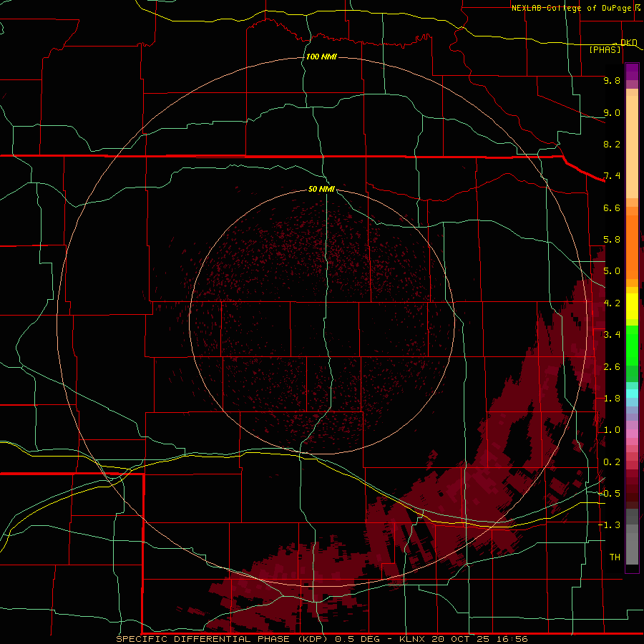Click the DKD label near the top right
This screenshot has height=644, width=644.
coord(629,42)
